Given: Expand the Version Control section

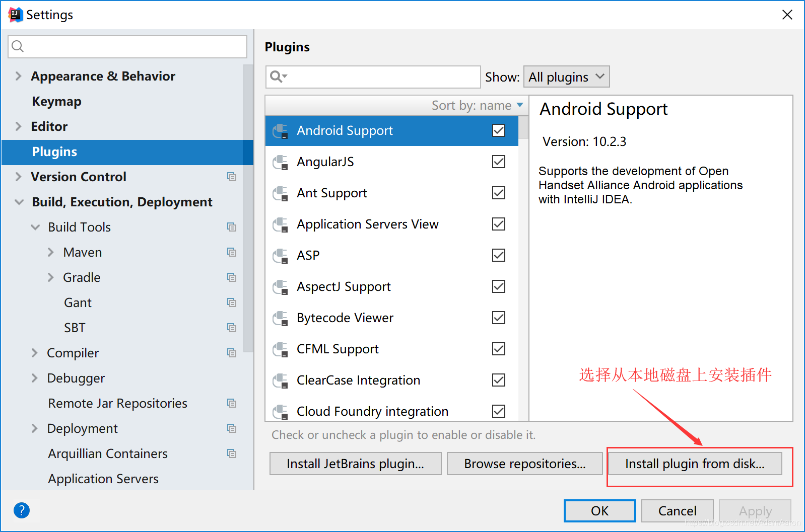Looking at the screenshot, I should point(19,177).
